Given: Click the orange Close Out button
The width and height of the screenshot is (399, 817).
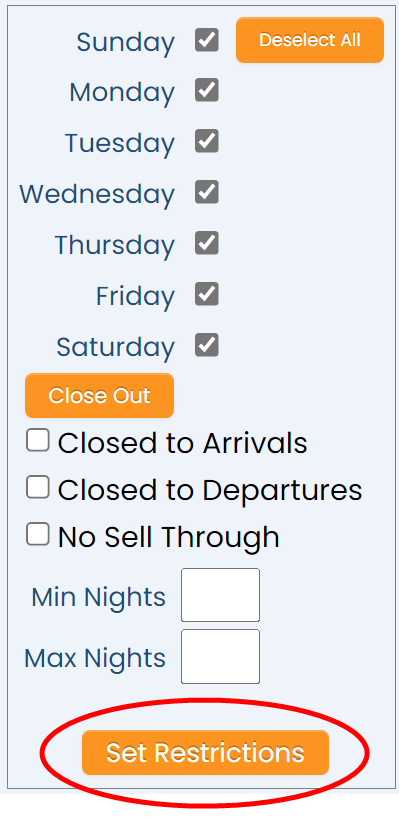Looking at the screenshot, I should click(99, 395).
